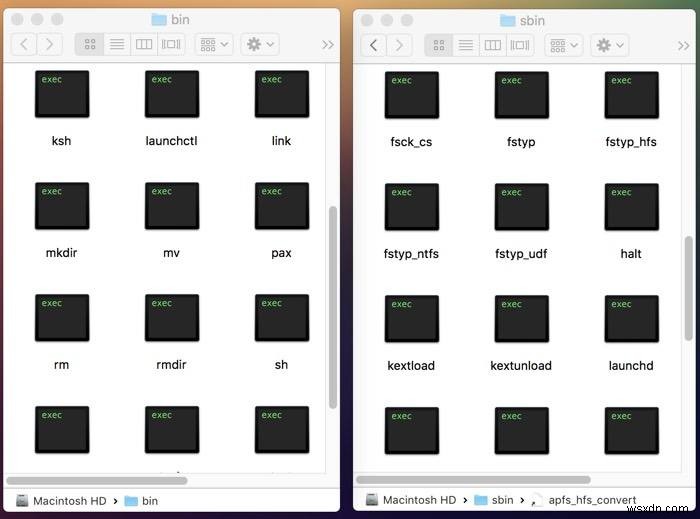Click the bin folder title icon
Screen dimensions: 700x519
tap(158, 20)
